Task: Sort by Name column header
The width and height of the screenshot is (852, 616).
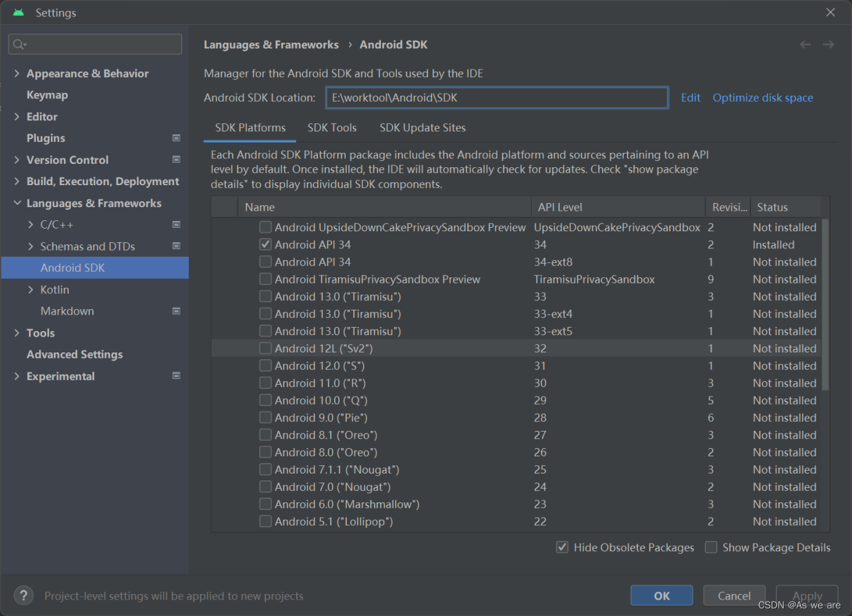Action: (384, 207)
